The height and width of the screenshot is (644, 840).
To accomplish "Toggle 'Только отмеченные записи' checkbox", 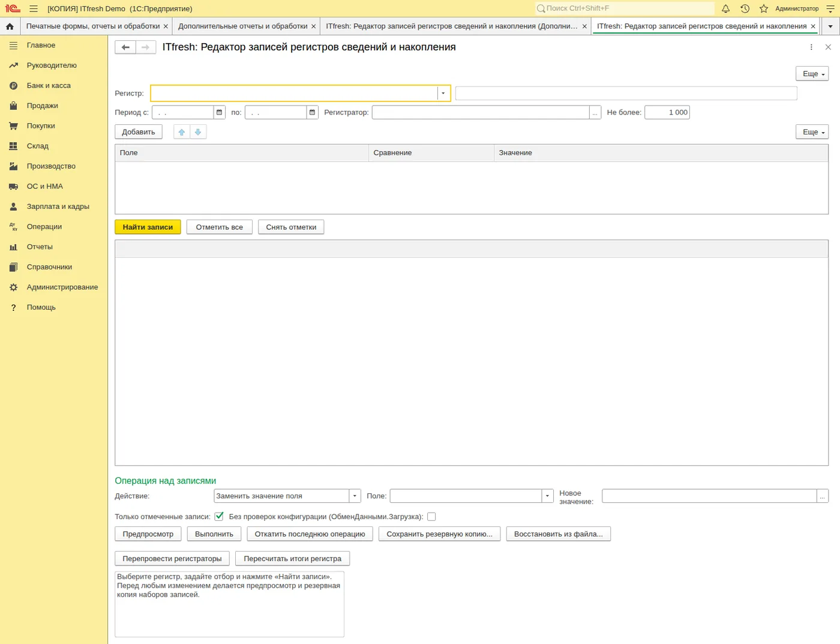I will [x=219, y=516].
